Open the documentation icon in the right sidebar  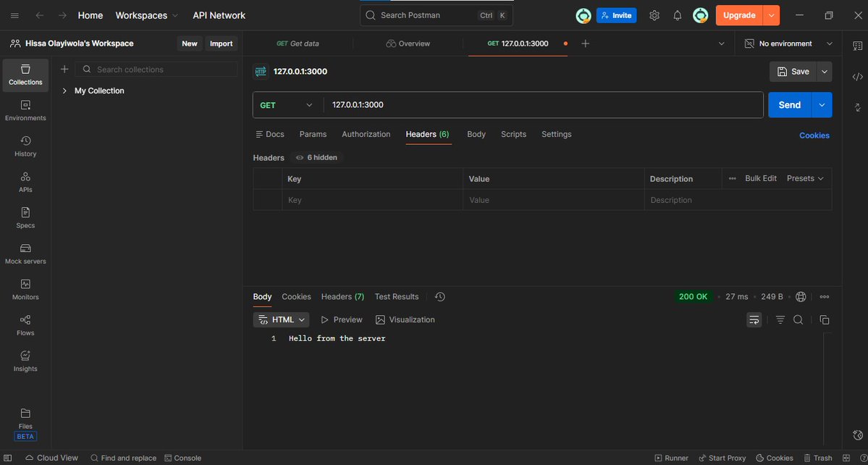click(857, 47)
